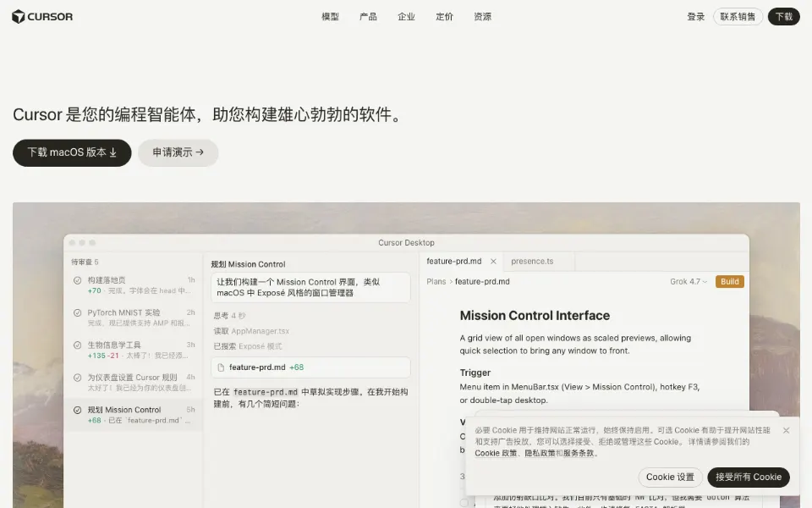Click the Cursor Desktop window title
Image resolution: width=812 pixels, height=508 pixels.
click(x=406, y=243)
